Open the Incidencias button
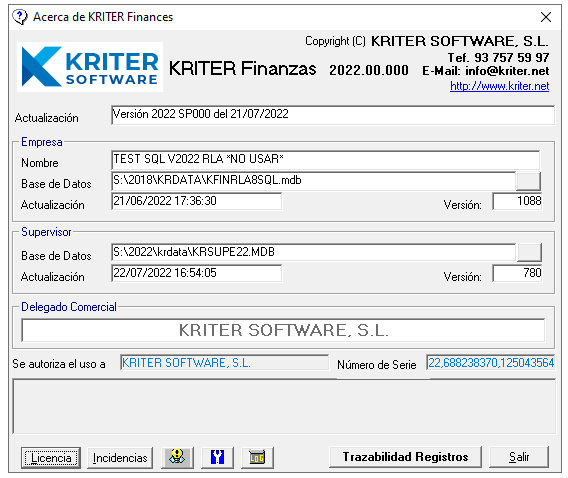Image resolution: width=568 pixels, height=478 pixels. pyautogui.click(x=120, y=458)
